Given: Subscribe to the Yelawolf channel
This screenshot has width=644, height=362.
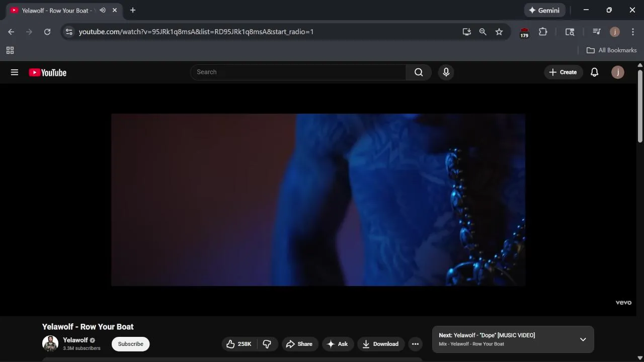Looking at the screenshot, I should point(130,344).
